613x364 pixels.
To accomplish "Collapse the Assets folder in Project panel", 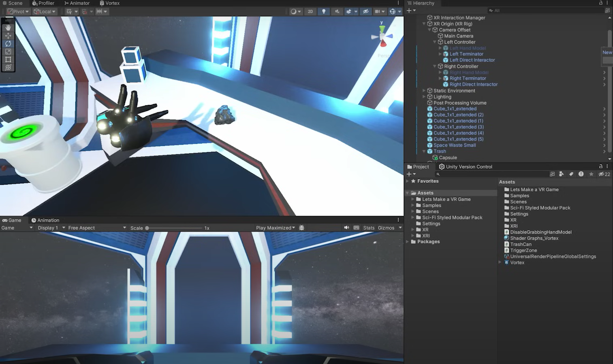I will pos(408,193).
